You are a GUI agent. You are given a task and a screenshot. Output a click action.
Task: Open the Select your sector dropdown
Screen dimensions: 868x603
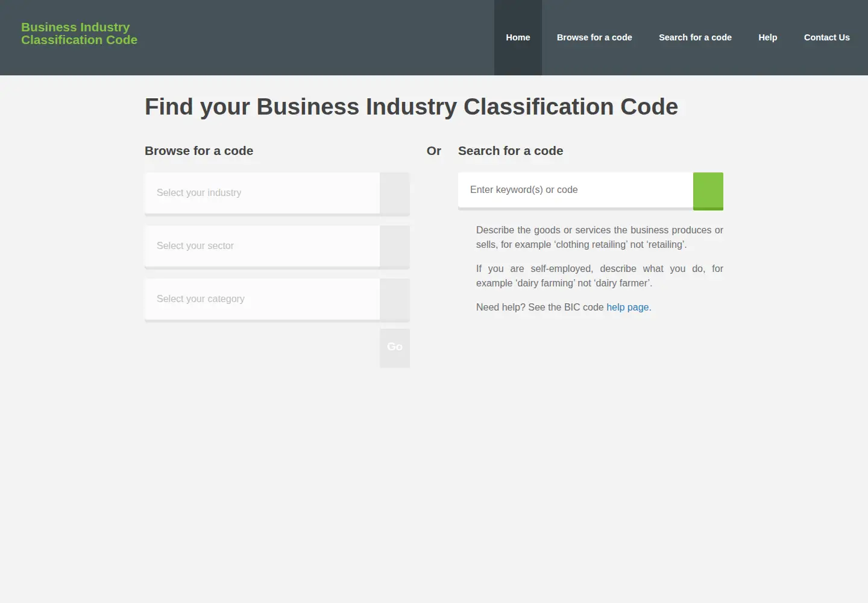point(262,246)
